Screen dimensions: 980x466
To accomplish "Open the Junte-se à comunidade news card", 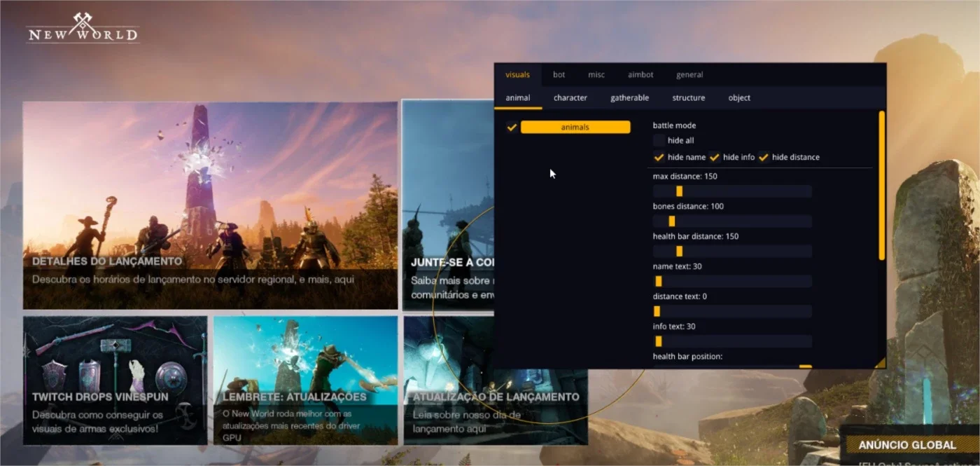I will pyautogui.click(x=448, y=205).
